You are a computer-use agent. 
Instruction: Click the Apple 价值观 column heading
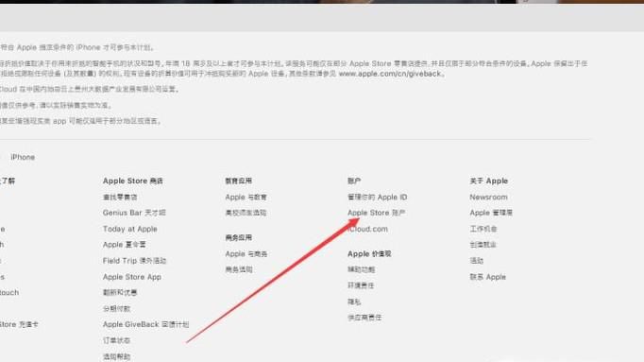coord(369,254)
